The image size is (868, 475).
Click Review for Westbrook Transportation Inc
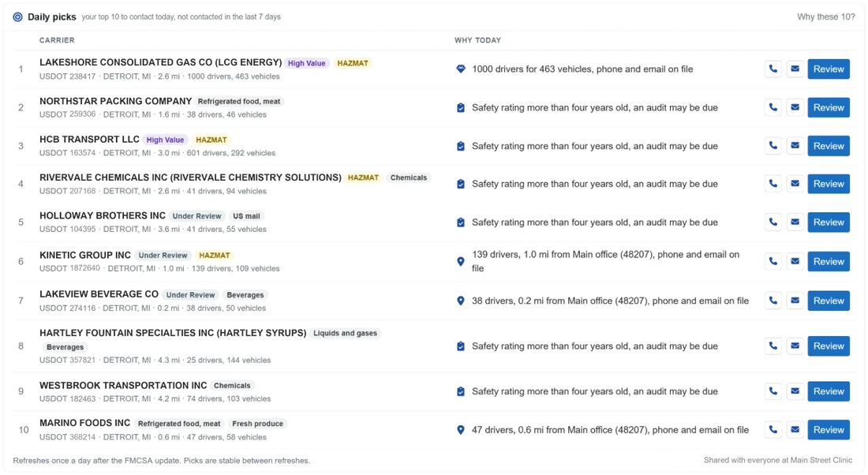pyautogui.click(x=828, y=391)
